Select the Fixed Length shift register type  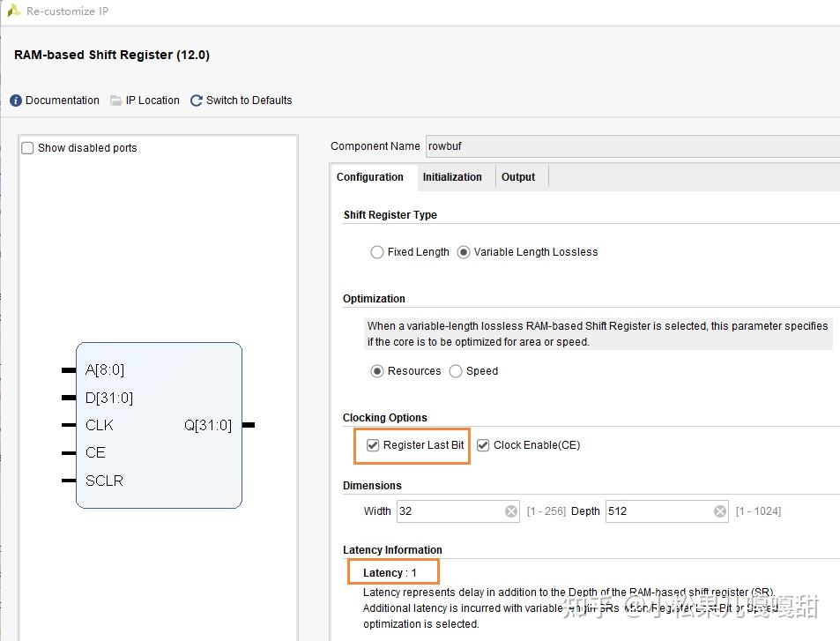[x=377, y=252]
